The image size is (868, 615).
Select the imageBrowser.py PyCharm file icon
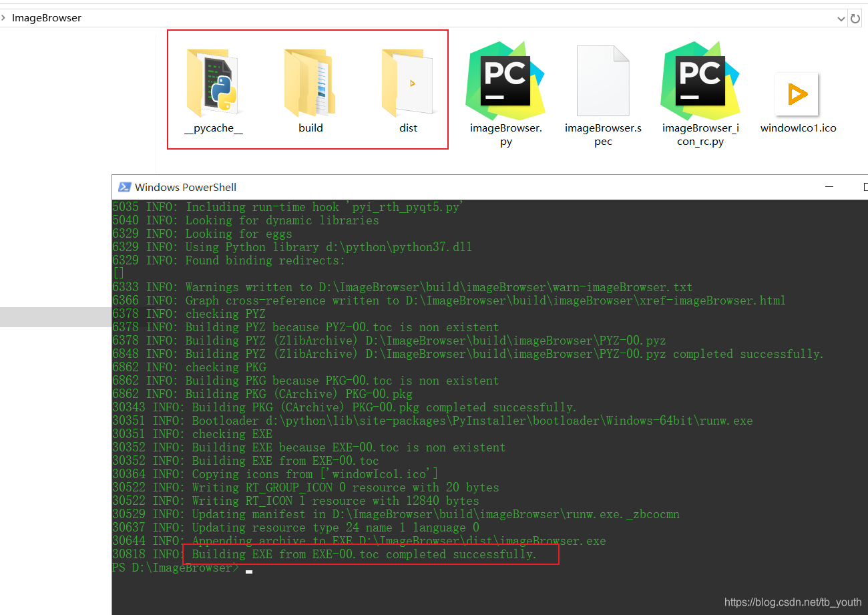[505, 81]
